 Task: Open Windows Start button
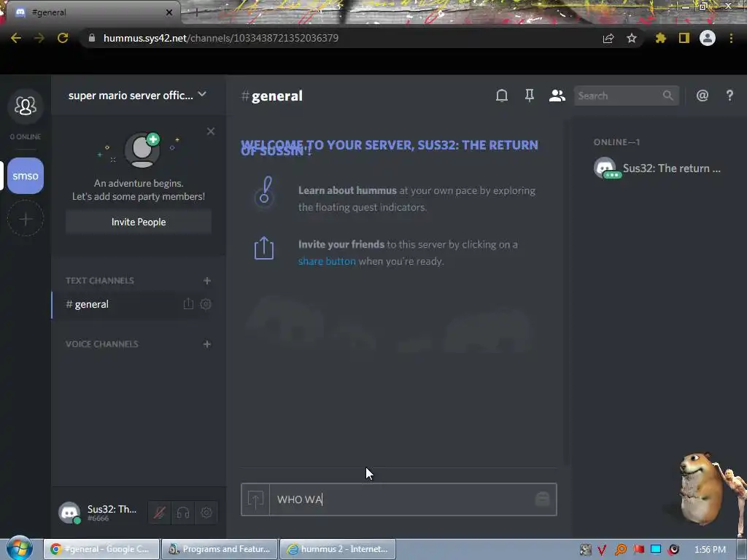(20, 548)
